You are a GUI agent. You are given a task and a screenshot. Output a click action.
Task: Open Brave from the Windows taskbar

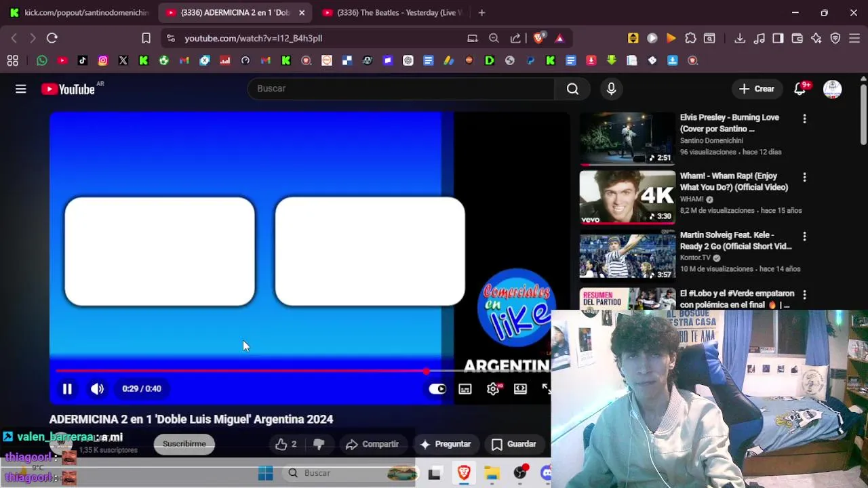(x=464, y=473)
